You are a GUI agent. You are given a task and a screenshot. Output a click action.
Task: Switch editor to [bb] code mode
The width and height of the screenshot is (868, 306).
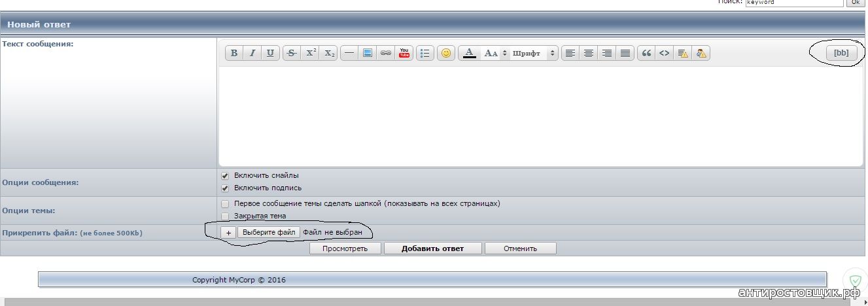click(841, 54)
